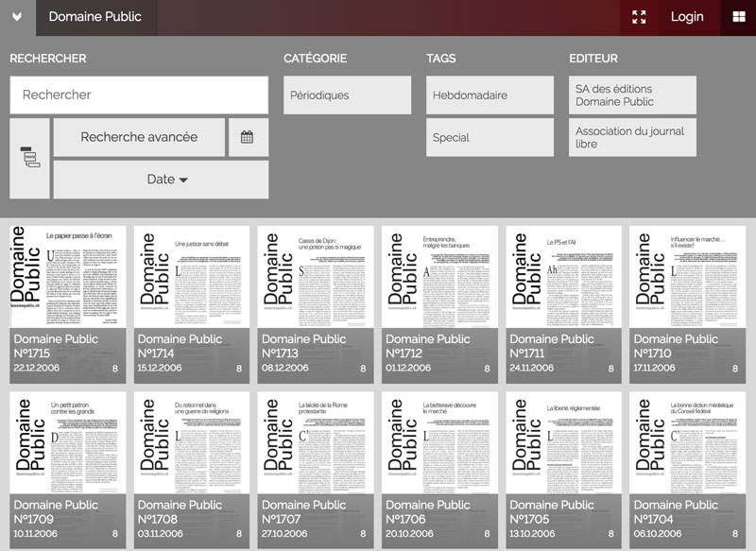The height and width of the screenshot is (551, 756).
Task: Click the date 24.11.2006 caption
Action: click(532, 368)
